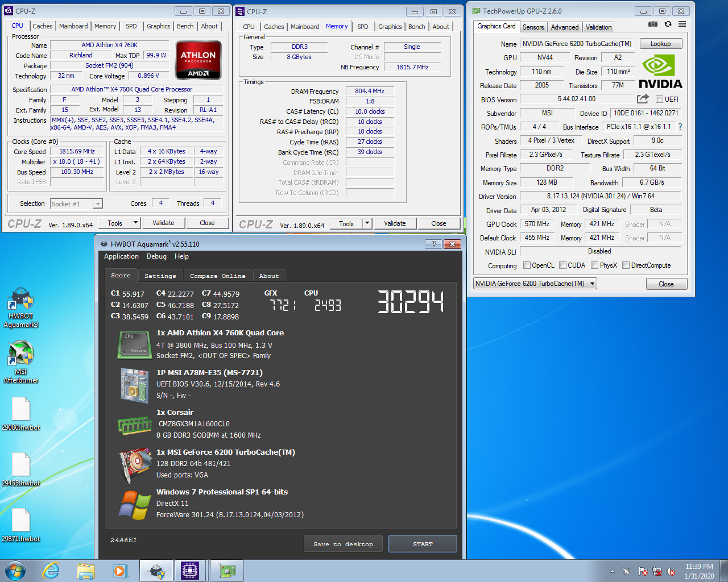Toggle the CUDA checkbox

[562, 265]
